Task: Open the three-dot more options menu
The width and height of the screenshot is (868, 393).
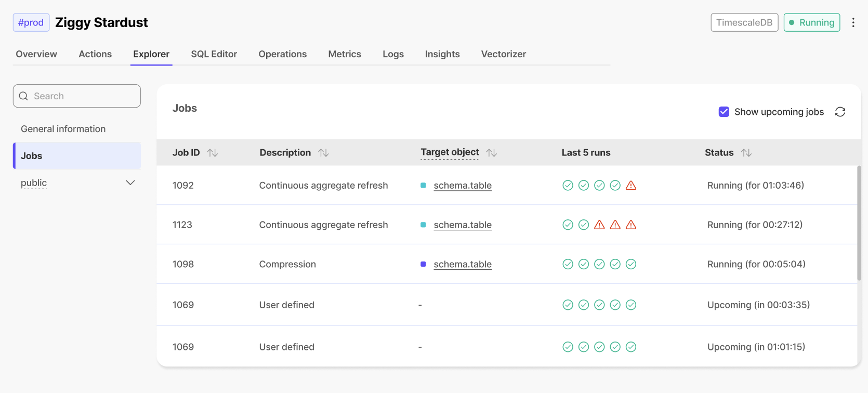Action: tap(853, 22)
